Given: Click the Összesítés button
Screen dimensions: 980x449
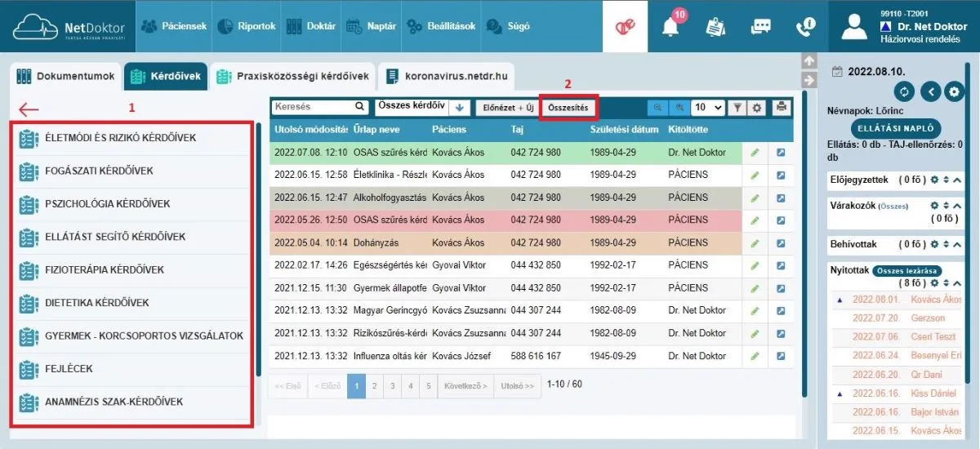Looking at the screenshot, I should tap(568, 107).
